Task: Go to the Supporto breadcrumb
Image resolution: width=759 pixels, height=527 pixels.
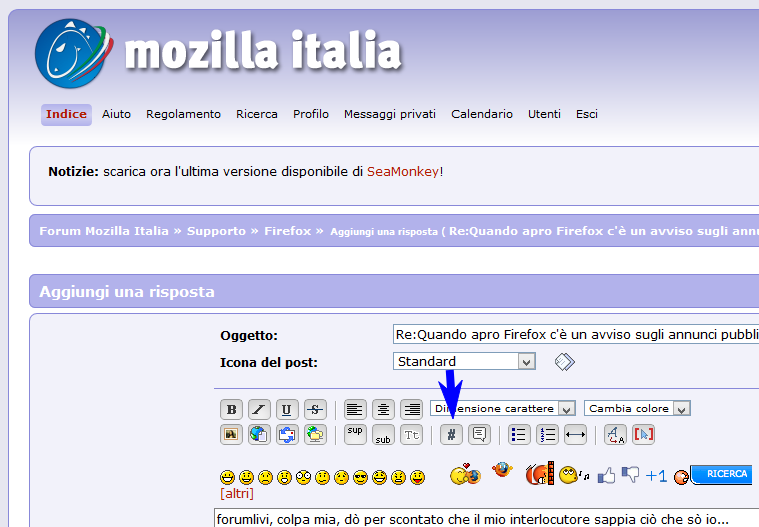Action: pos(216,231)
